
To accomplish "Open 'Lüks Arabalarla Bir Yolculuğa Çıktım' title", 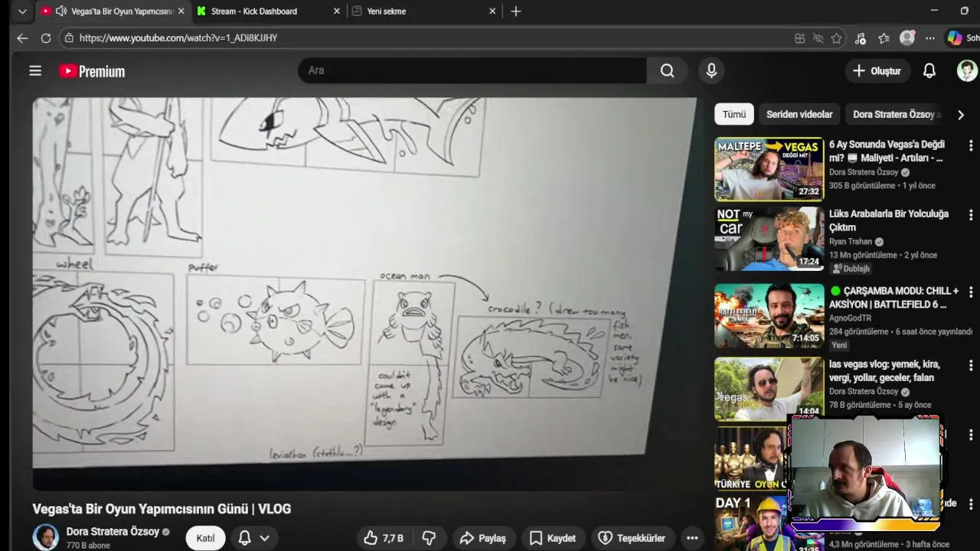I will pyautogui.click(x=889, y=220).
